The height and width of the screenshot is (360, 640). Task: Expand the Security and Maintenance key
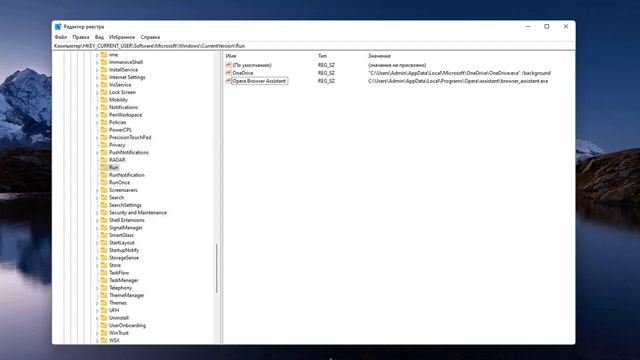click(97, 213)
